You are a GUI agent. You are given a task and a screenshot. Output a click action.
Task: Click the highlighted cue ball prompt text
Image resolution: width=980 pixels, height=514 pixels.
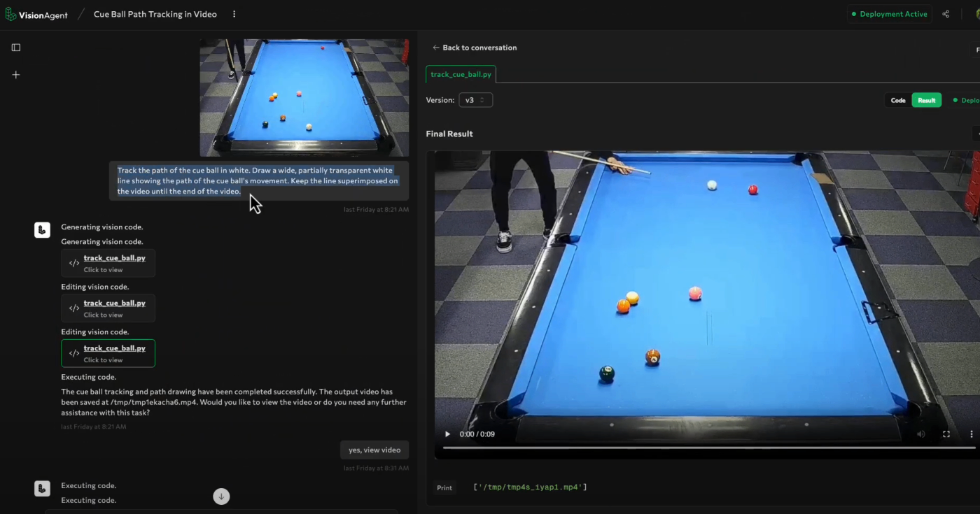tap(258, 180)
